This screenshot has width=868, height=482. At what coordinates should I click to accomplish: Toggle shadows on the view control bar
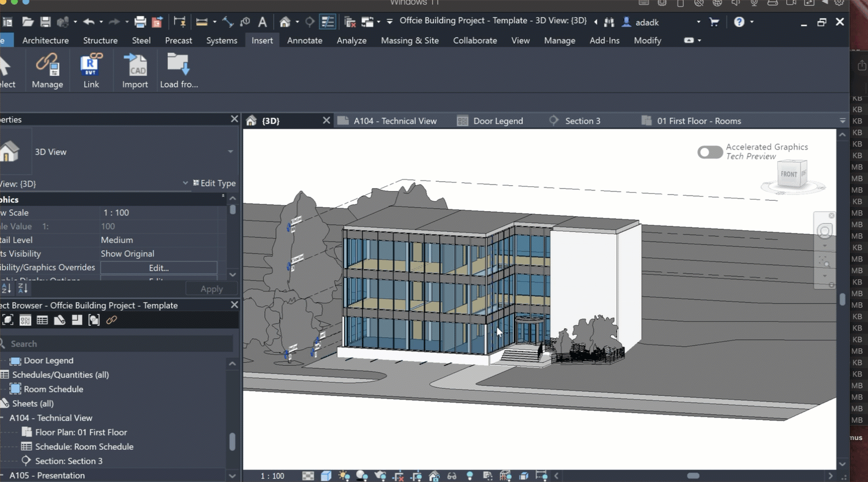click(x=360, y=476)
